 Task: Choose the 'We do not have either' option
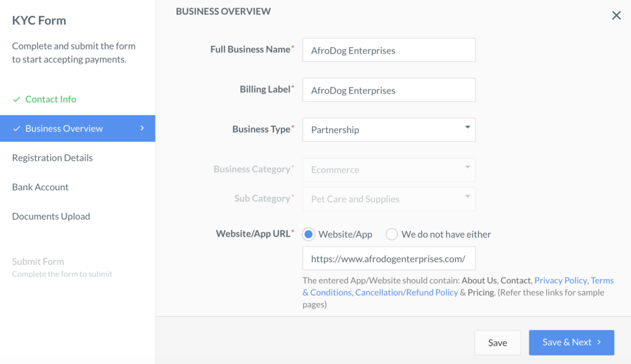tap(392, 234)
